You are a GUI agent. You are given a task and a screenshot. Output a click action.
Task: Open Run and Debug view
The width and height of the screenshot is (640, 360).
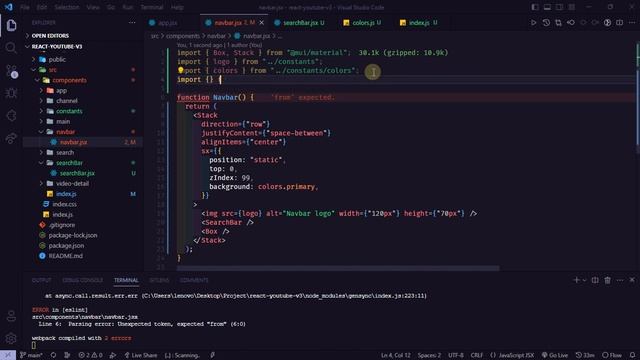pos(11,93)
